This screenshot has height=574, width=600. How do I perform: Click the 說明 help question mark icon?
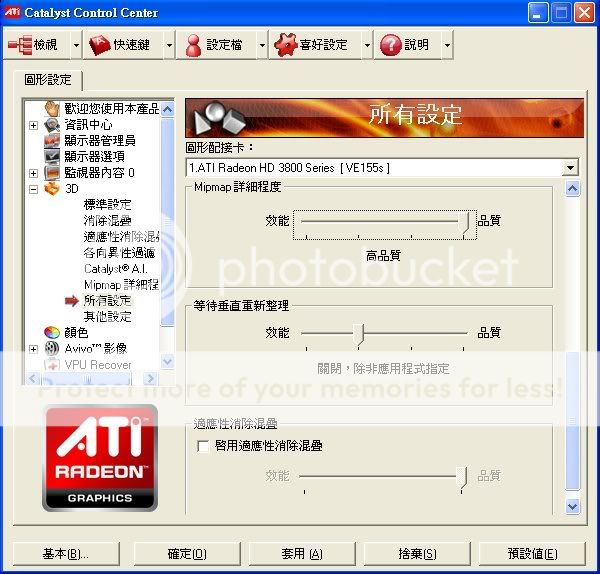tap(390, 45)
